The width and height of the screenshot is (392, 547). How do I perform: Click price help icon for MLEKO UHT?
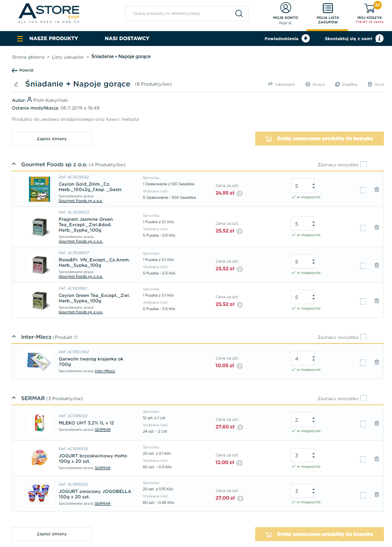coord(240,427)
